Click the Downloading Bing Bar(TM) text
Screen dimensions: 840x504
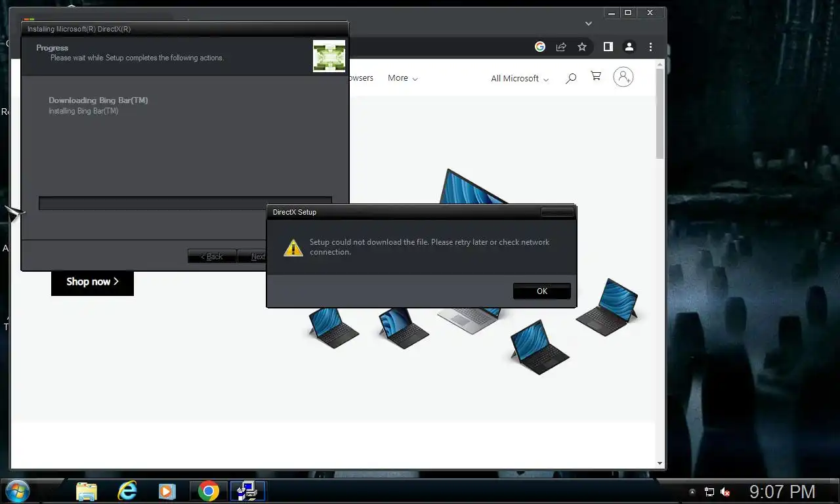point(98,100)
